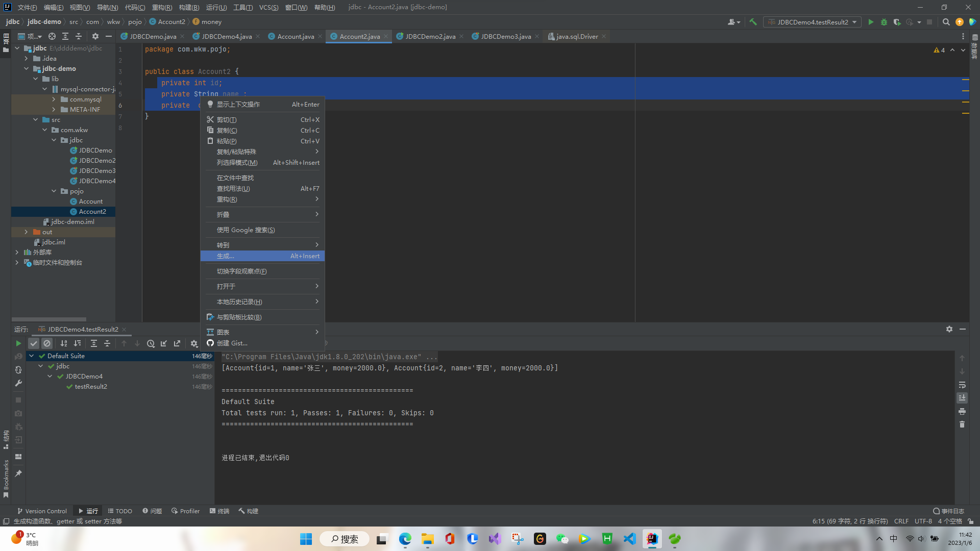
Task: Click the 4 warnings indicator in editor
Action: click(x=939, y=50)
